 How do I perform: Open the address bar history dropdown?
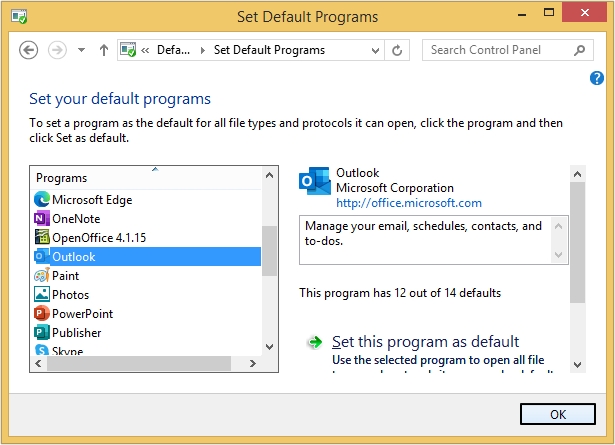tap(375, 50)
